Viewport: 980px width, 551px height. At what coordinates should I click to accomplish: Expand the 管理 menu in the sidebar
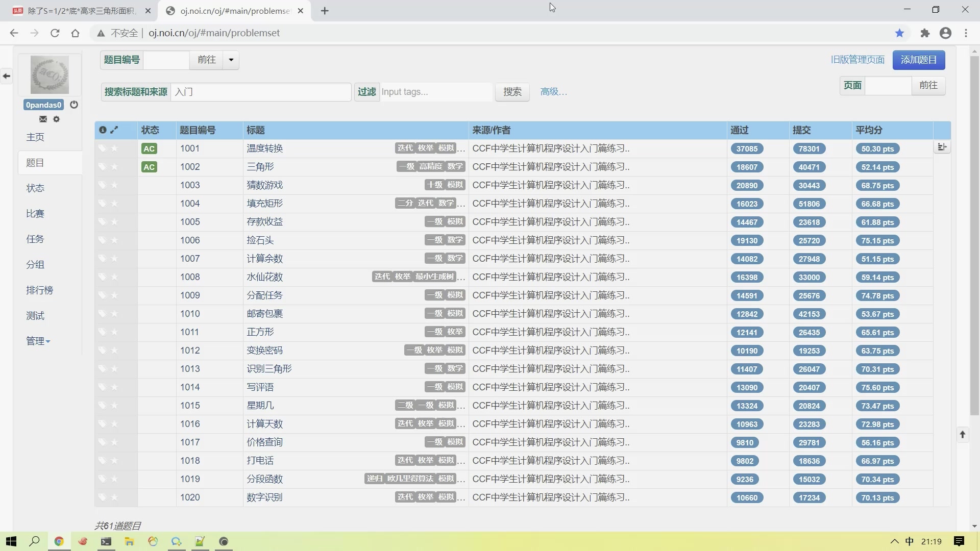tap(38, 341)
